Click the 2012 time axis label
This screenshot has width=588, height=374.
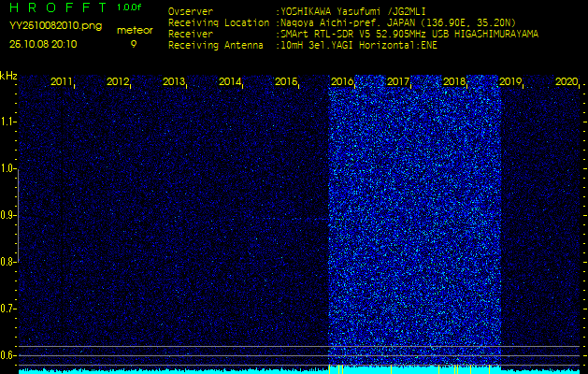118,81
